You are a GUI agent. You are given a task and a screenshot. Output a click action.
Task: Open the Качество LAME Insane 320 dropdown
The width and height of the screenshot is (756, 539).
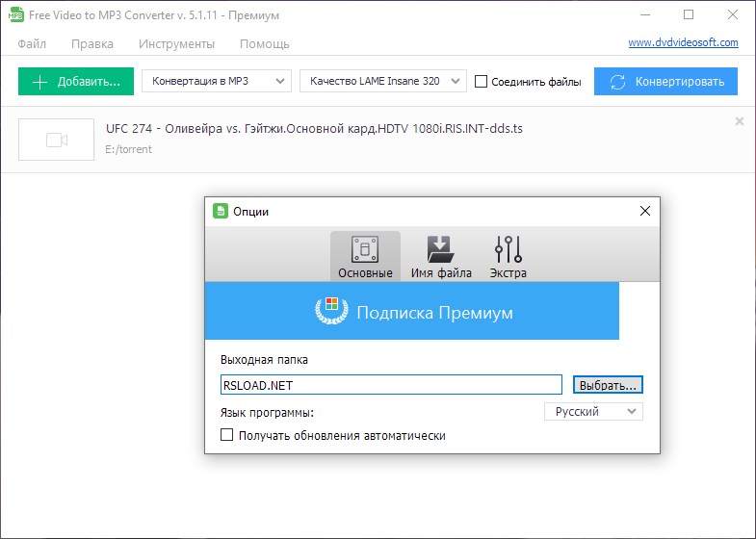coord(383,82)
